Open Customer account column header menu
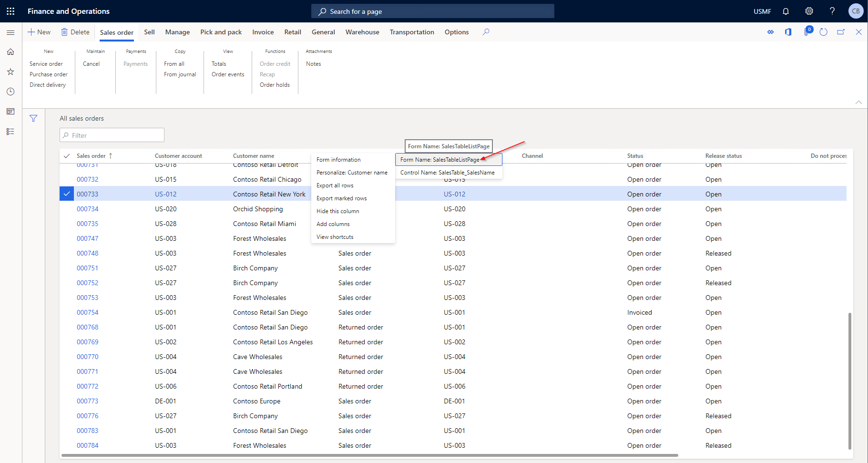 click(x=178, y=156)
